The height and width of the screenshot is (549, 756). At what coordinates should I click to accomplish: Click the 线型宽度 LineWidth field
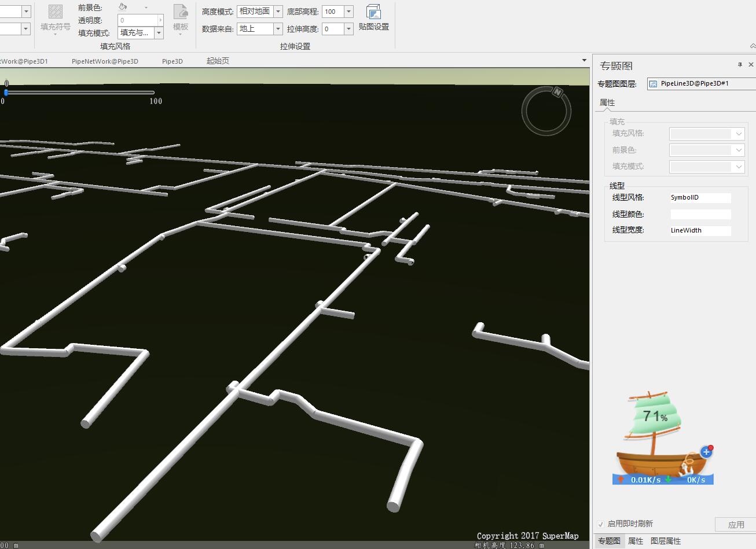700,230
